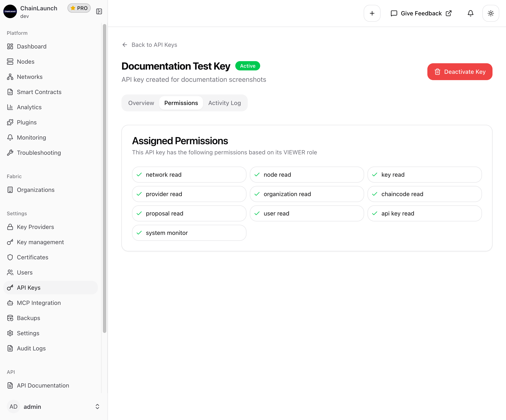
Task: Open the Monitoring bell icon in sidebar
Action: pyautogui.click(x=10, y=137)
